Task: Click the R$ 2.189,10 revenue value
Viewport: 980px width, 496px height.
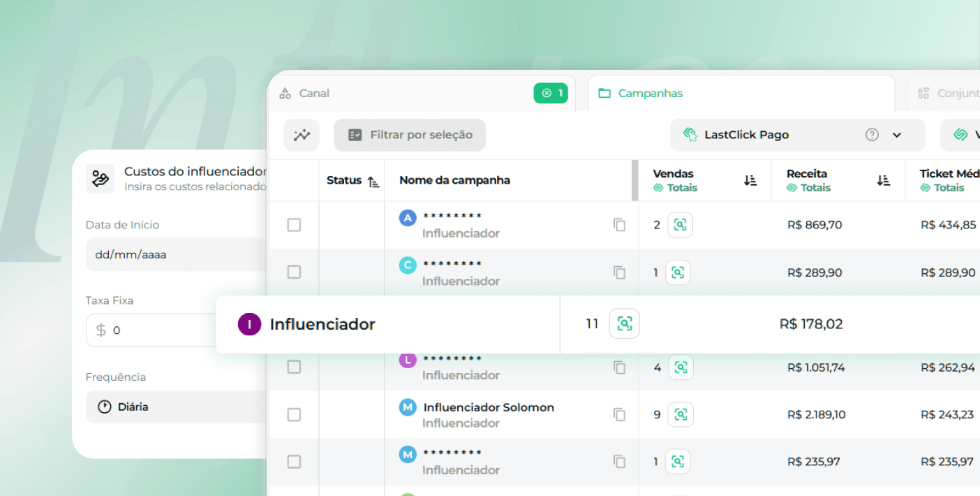Action: tap(816, 415)
